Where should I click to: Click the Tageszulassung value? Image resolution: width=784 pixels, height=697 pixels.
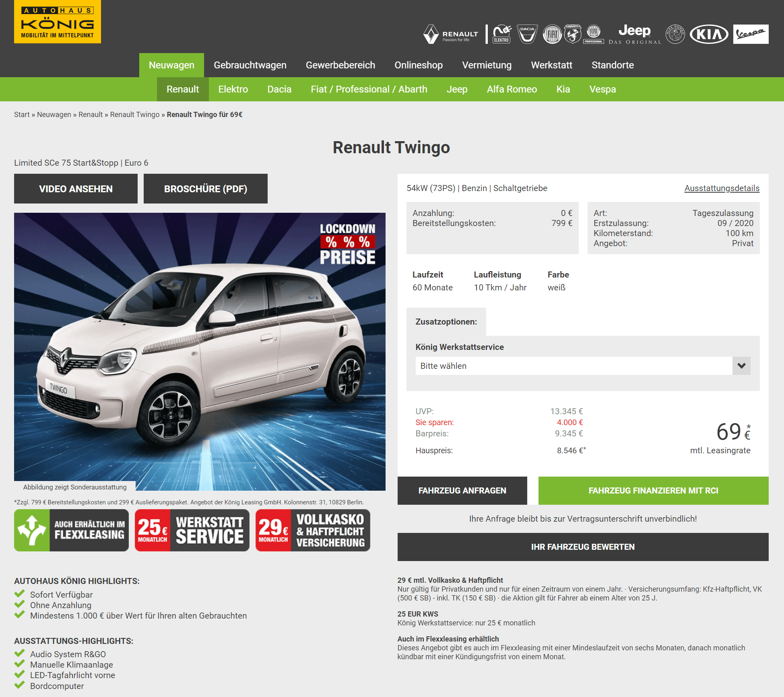point(723,213)
